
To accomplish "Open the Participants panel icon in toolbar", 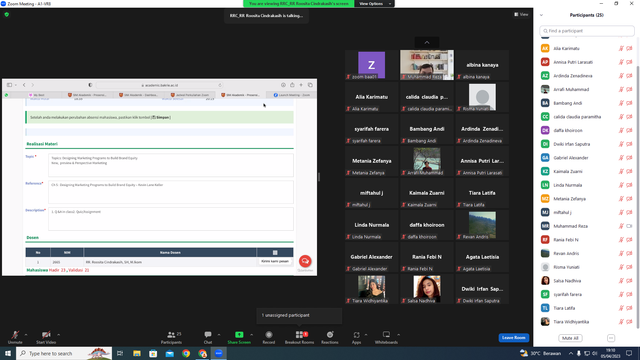I will point(171,335).
